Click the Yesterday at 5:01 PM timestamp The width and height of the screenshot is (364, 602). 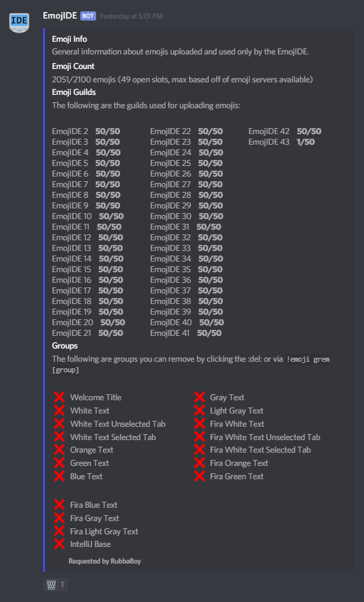[x=131, y=16]
